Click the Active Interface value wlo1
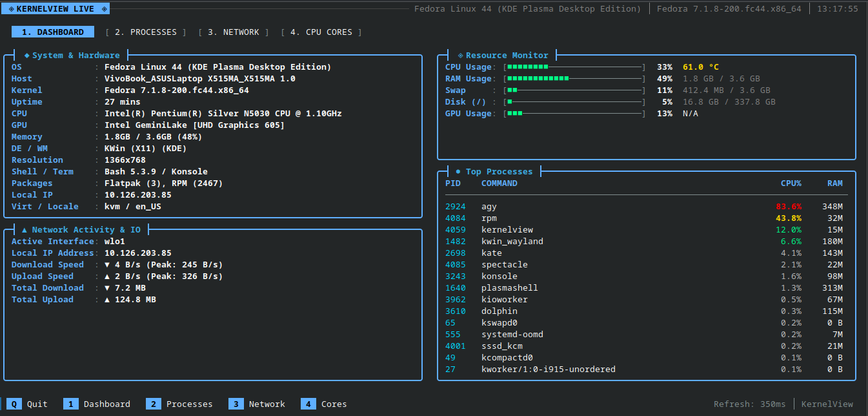 tap(115, 241)
